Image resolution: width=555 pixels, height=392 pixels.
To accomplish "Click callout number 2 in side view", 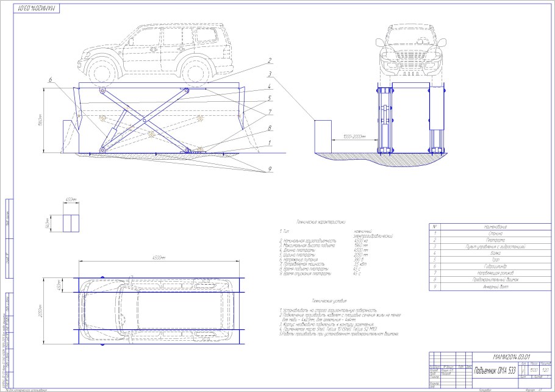I will 268,61.
